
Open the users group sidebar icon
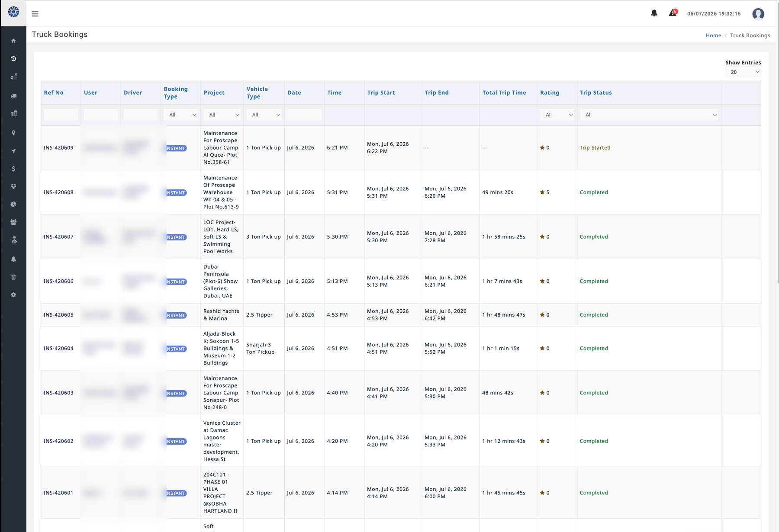click(x=13, y=222)
